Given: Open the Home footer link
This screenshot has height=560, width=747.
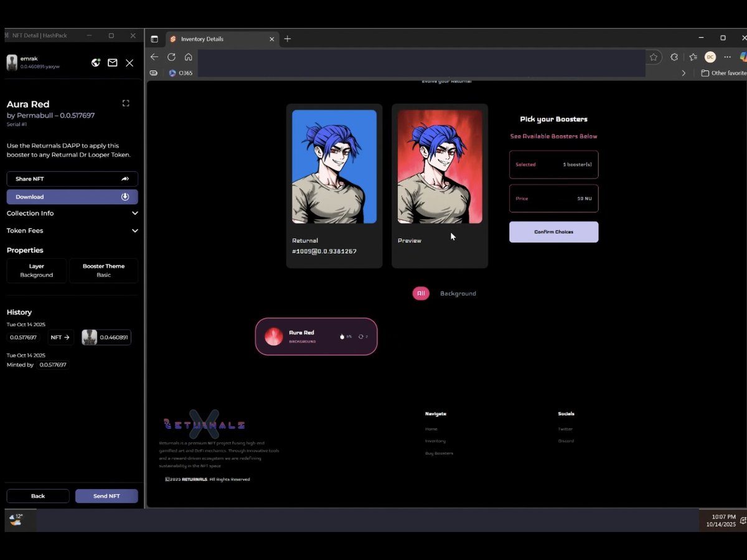Looking at the screenshot, I should (431, 429).
